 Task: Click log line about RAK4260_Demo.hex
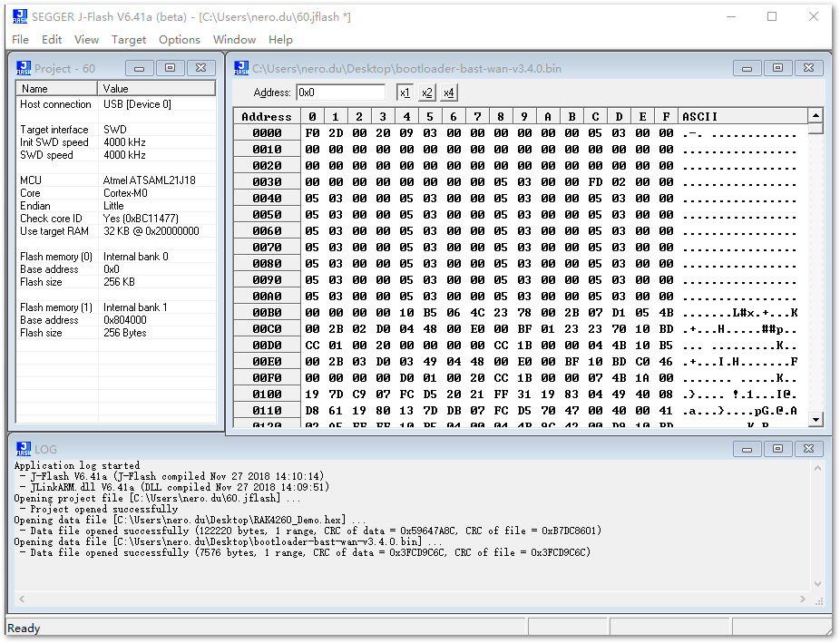pyautogui.click(x=190, y=520)
